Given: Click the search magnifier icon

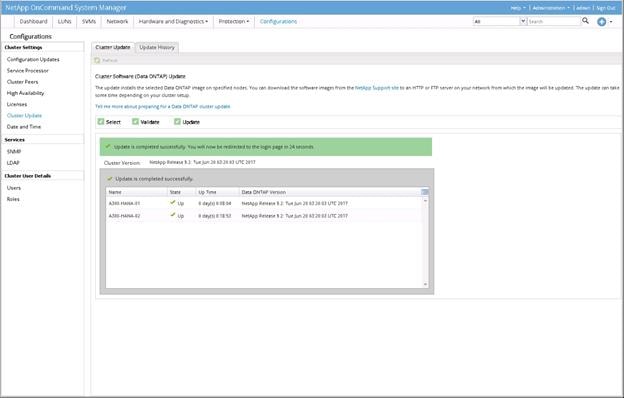Looking at the screenshot, I should [x=585, y=21].
